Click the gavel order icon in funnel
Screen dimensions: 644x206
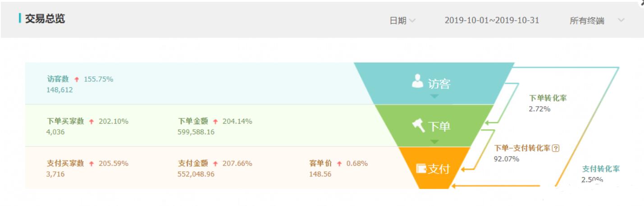point(419,125)
